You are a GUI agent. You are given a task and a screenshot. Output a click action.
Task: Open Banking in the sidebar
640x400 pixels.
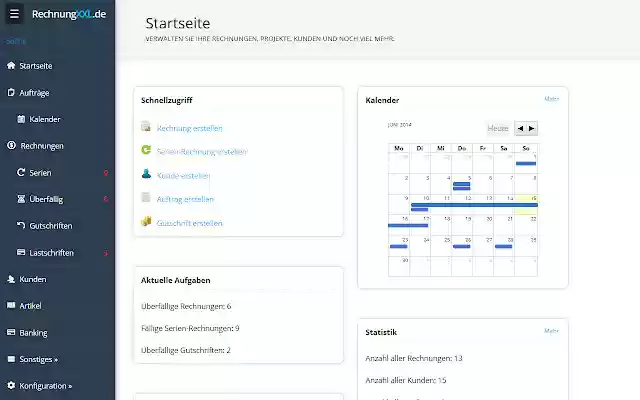pos(33,333)
